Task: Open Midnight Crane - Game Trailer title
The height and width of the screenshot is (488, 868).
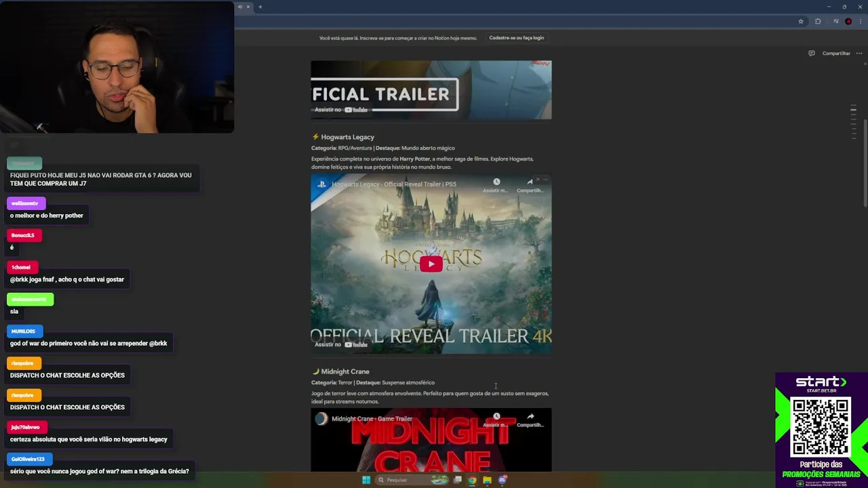Action: (372, 419)
